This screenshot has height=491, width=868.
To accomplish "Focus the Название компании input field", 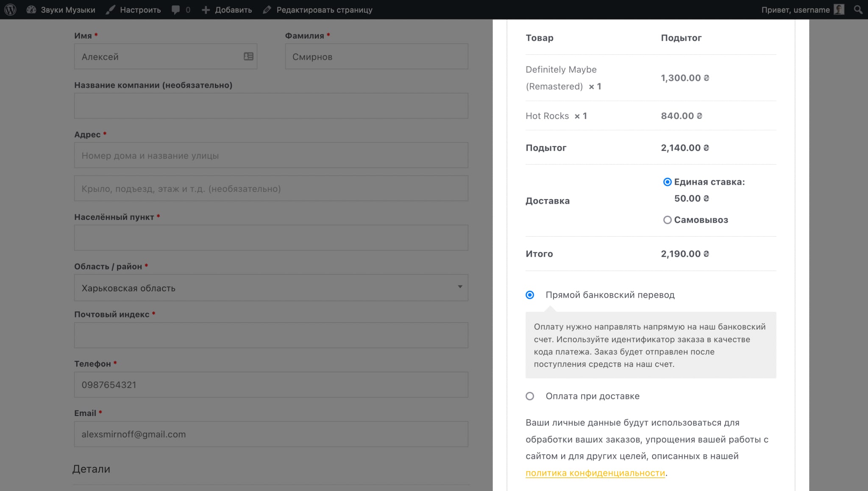I will [271, 105].
